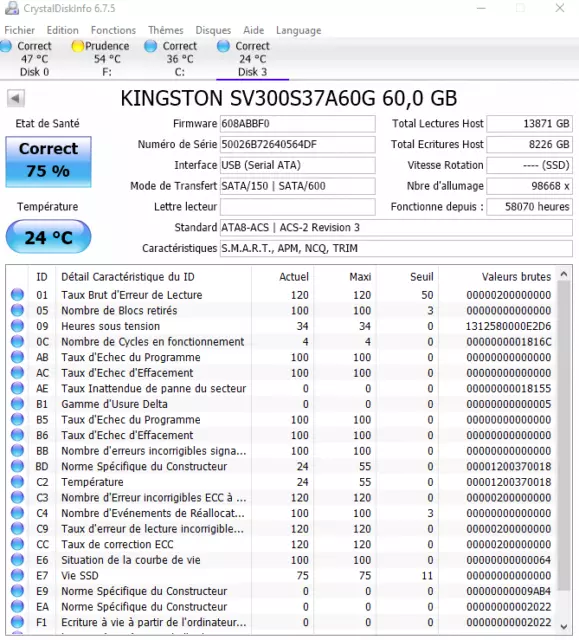
Task: Click scrollbar up arrow in attribute list
Action: coord(564,274)
